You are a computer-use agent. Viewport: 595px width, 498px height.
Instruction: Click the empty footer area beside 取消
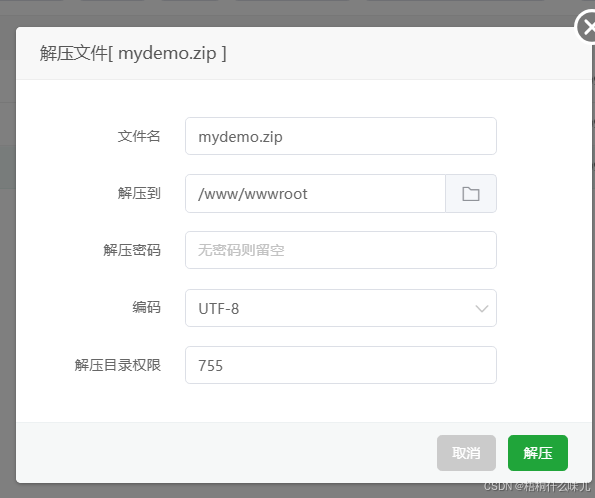[226, 453]
